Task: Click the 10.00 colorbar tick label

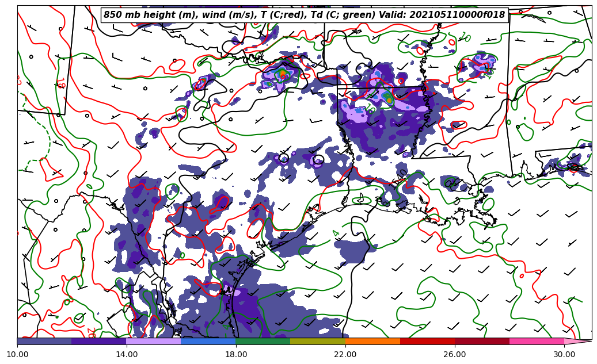Action: (17, 354)
